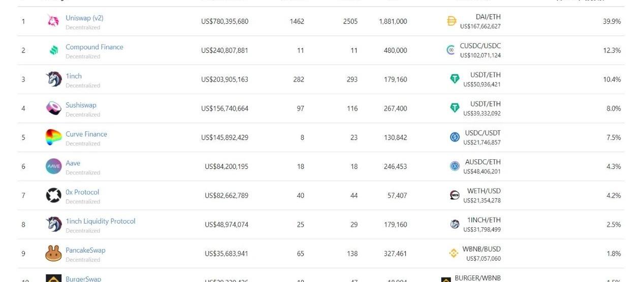Click the Compound Finance green logo

(x=53, y=50)
